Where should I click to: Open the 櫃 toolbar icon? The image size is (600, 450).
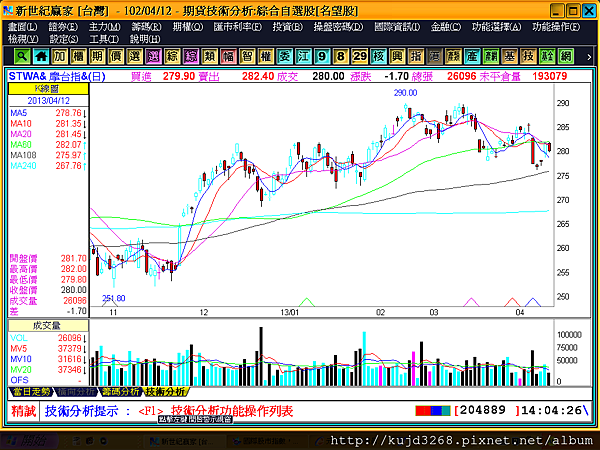[78, 57]
